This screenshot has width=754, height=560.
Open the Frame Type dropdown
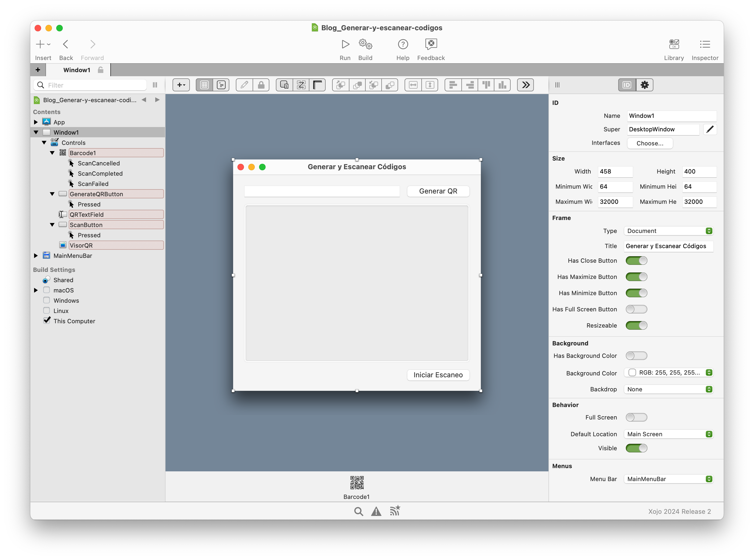click(668, 231)
